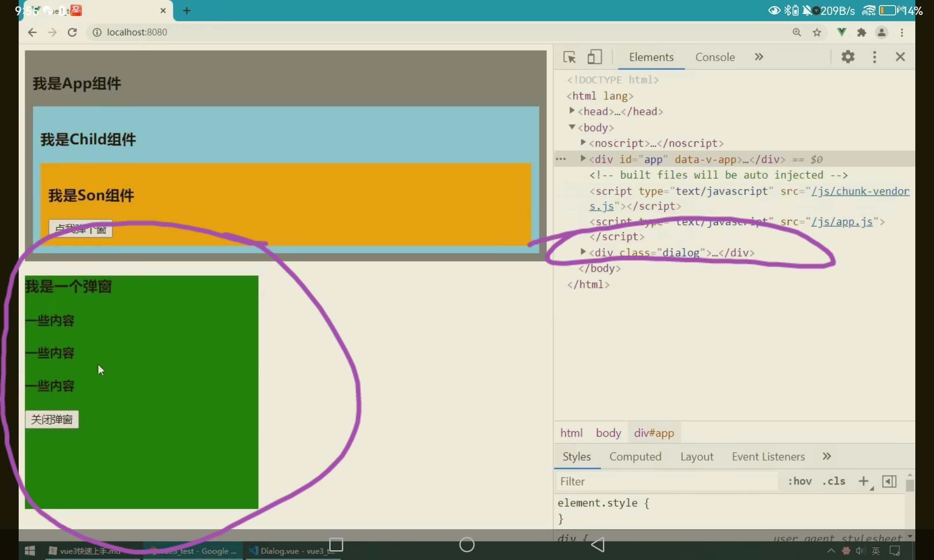This screenshot has width=934, height=560.
Task: Open DevTools three-dot customize menu
Action: tap(874, 57)
